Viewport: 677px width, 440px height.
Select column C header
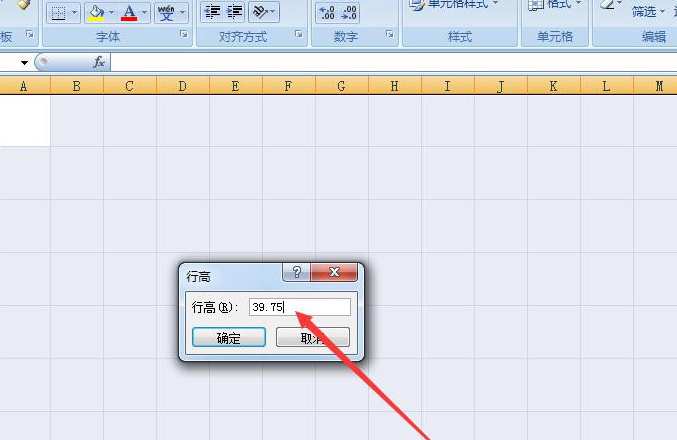[130, 86]
